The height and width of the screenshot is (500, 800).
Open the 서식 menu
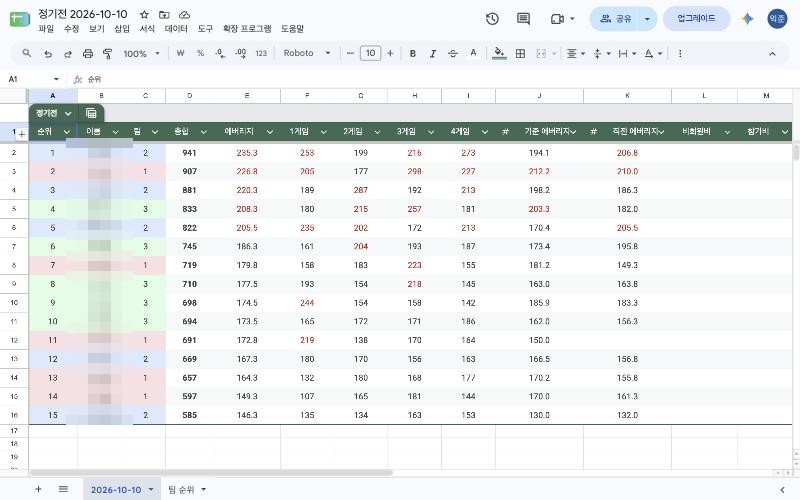click(x=147, y=29)
